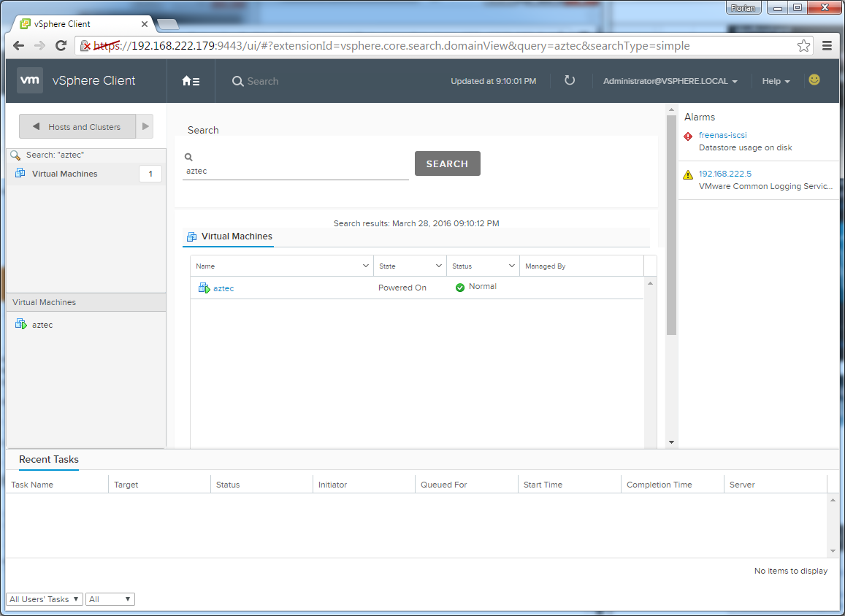Click the browser address bar
Viewport: 845px width, 616px height.
[445, 46]
